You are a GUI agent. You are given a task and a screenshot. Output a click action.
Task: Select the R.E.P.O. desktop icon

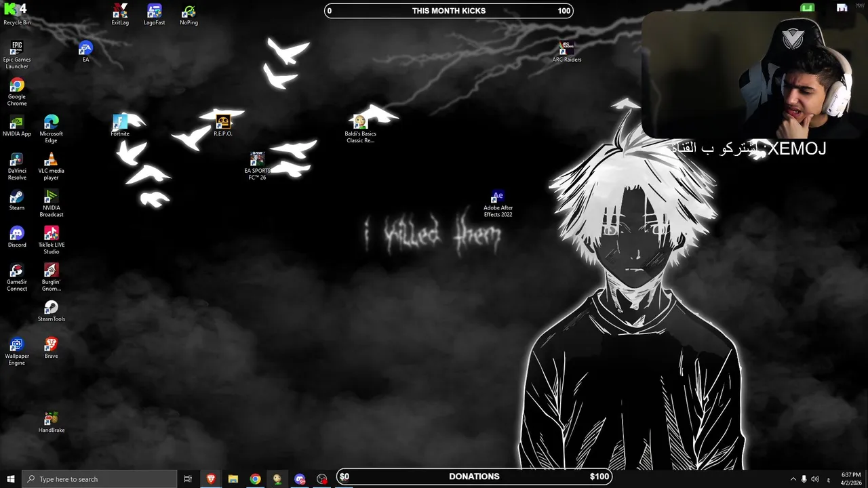click(x=223, y=125)
